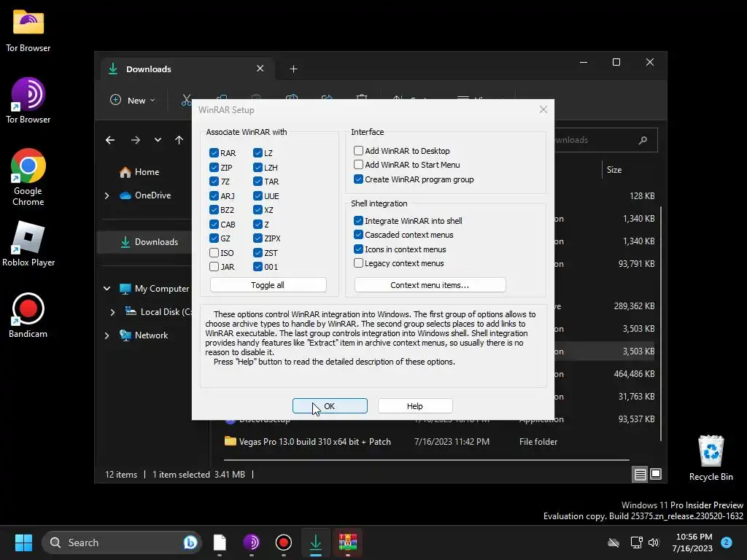
Task: Switch to WinRAR in taskbar
Action: tap(348, 542)
